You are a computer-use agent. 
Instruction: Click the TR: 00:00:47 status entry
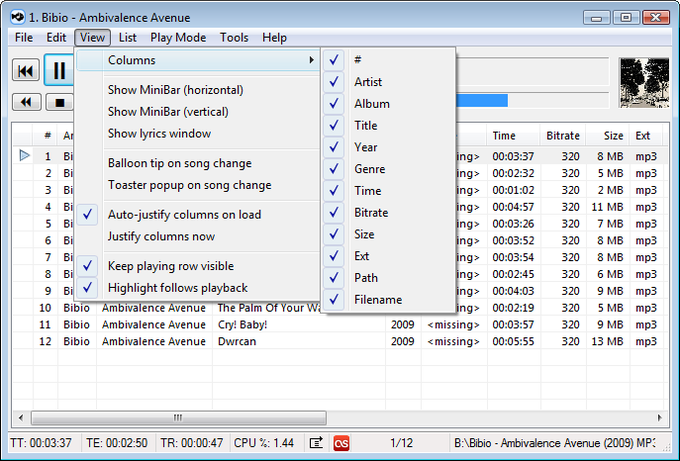[192, 443]
